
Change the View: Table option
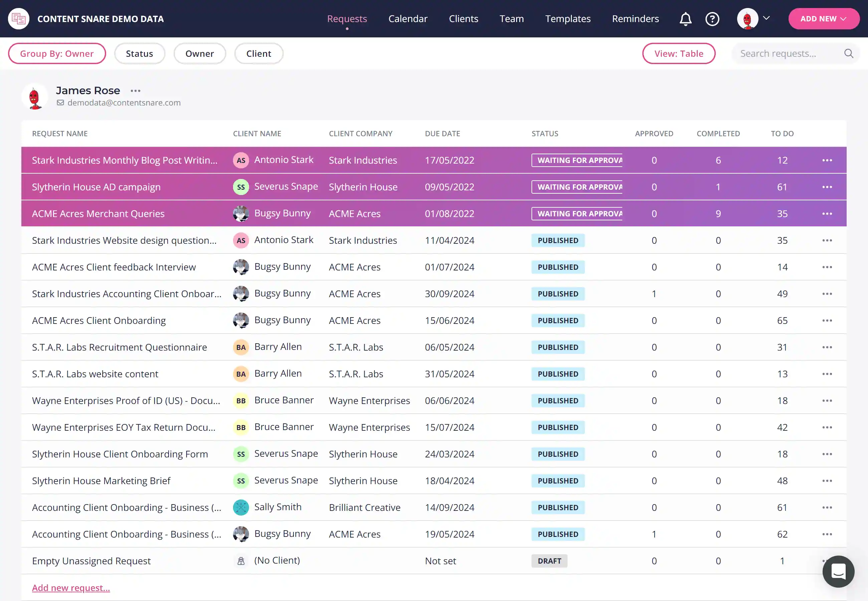coord(678,53)
